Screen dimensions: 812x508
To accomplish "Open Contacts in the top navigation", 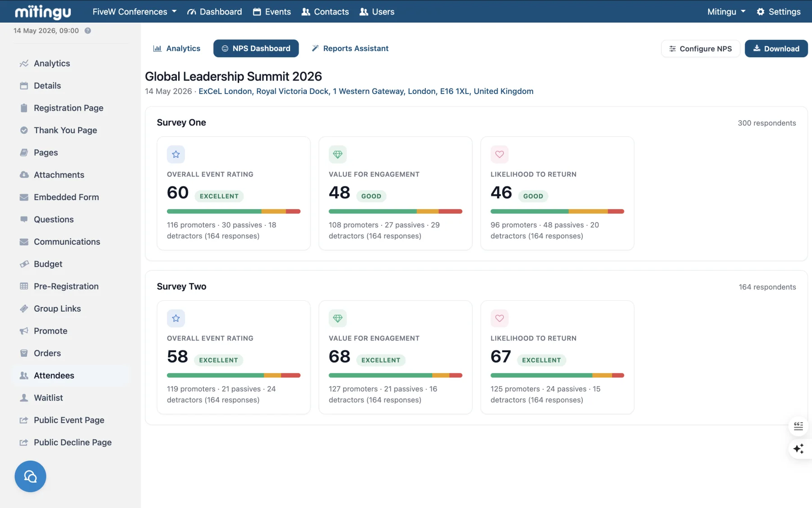I will (325, 12).
